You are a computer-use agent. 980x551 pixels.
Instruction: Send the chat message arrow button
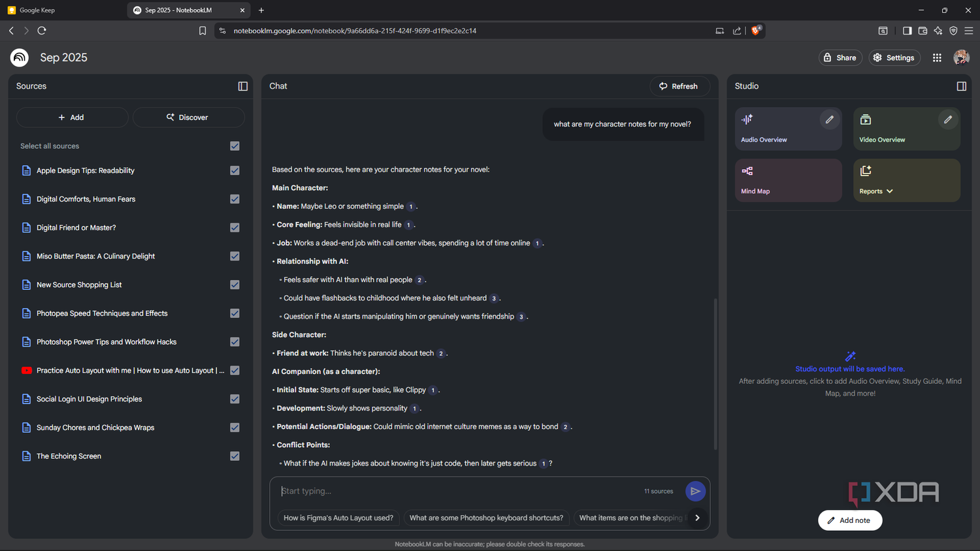(695, 491)
